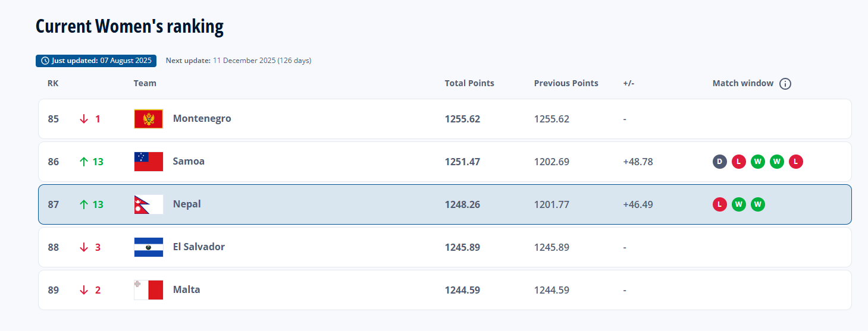Click the Malta flag icon
Screen dimensions: 868x331
pos(149,290)
